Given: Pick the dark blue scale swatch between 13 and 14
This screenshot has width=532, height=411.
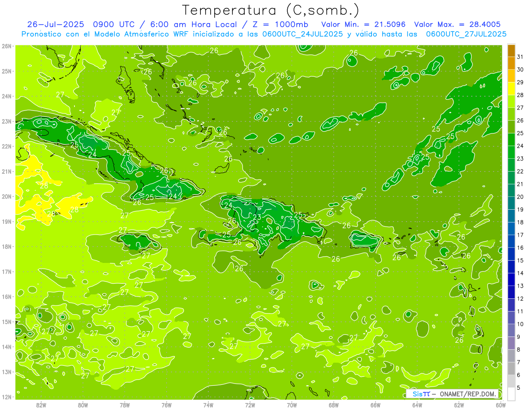Looking at the screenshot, I should coord(511,279).
